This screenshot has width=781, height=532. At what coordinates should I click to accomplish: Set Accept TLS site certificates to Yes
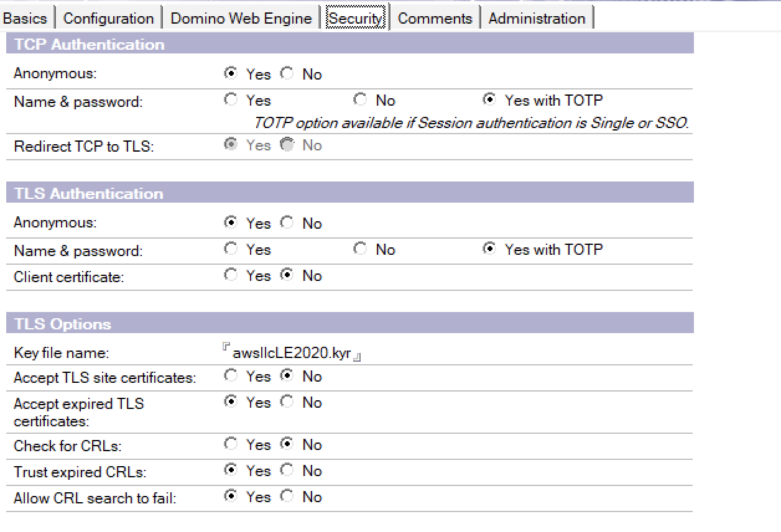point(231,375)
